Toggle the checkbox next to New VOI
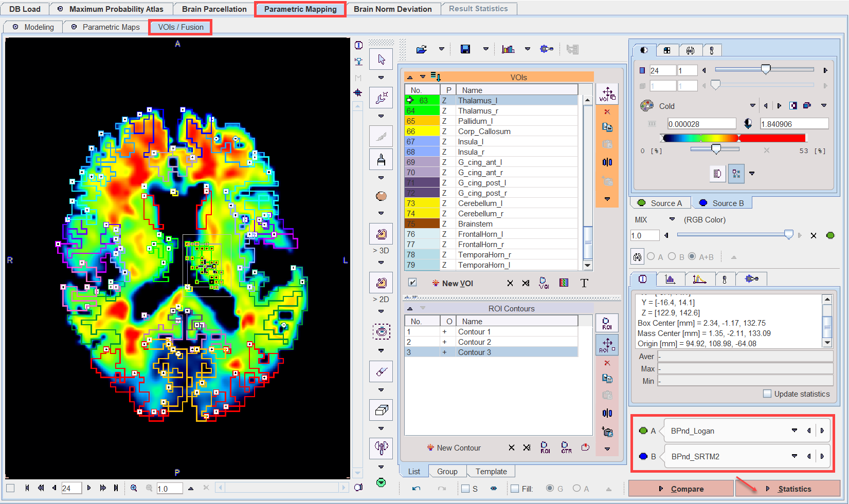Screen dimensions: 849x504 tap(412, 283)
